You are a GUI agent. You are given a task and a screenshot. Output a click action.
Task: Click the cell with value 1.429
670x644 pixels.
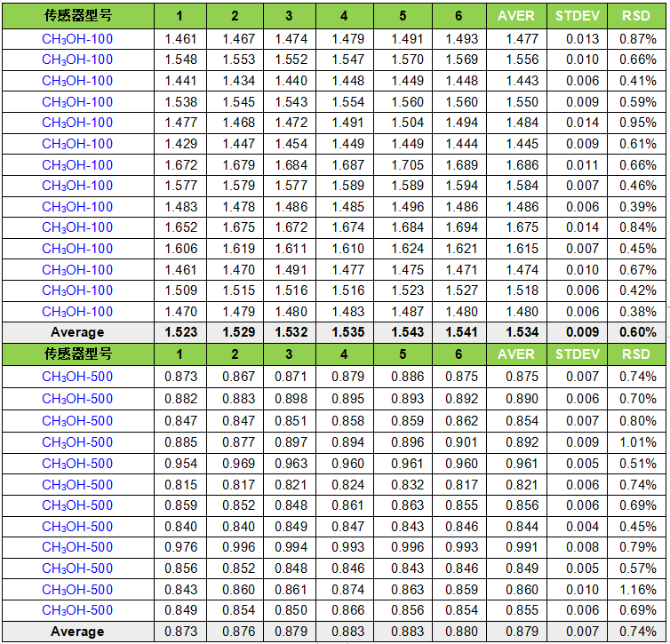(180, 144)
